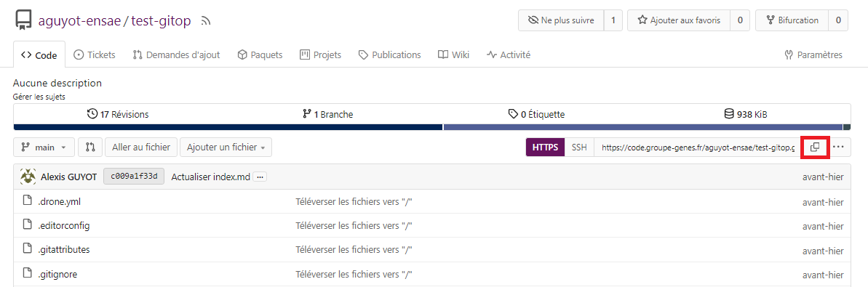Viewport: 868px width, 287px height.
Task: Click the RSS feed icon beside test-gitop
Action: (x=206, y=21)
